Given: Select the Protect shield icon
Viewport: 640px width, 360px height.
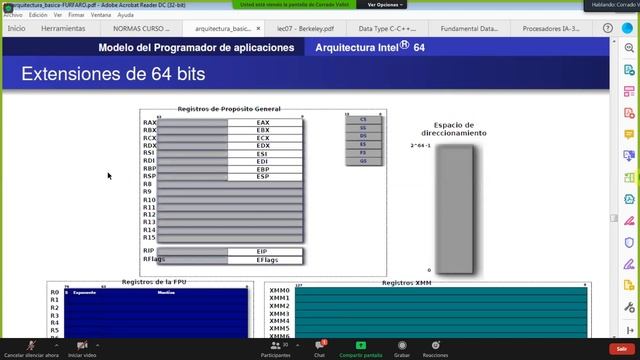Looking at the screenshot, I should pos(629,242).
